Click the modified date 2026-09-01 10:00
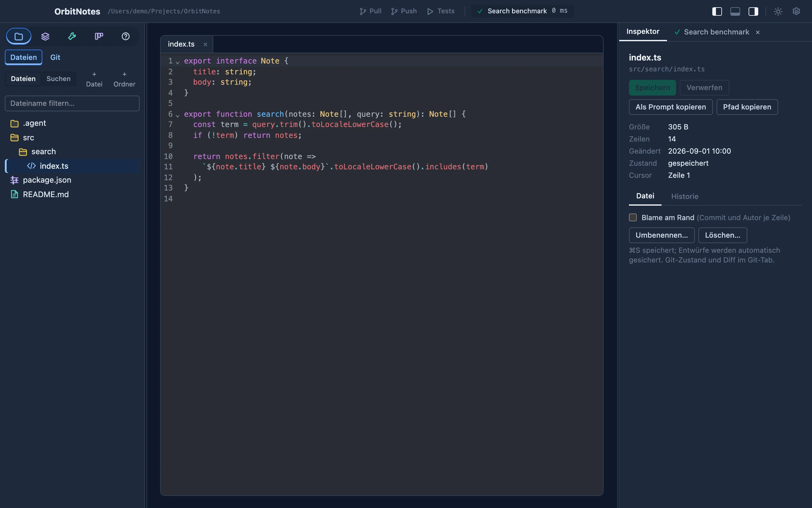 point(699,151)
